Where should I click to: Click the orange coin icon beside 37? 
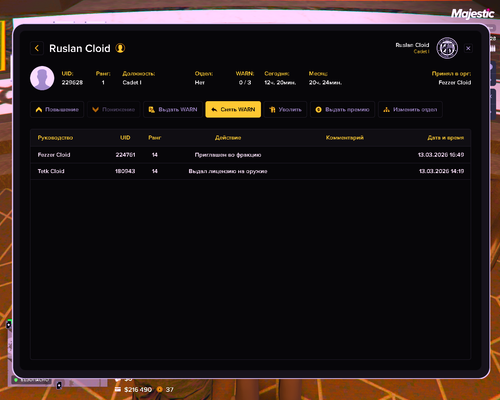coord(160,389)
